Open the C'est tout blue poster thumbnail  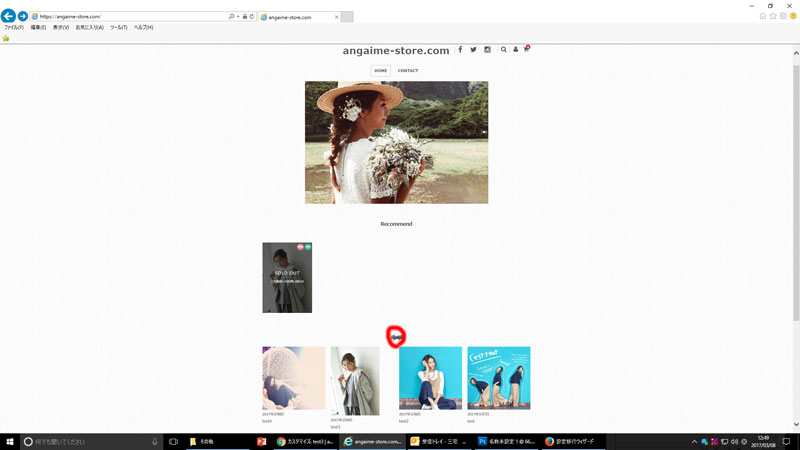499,378
